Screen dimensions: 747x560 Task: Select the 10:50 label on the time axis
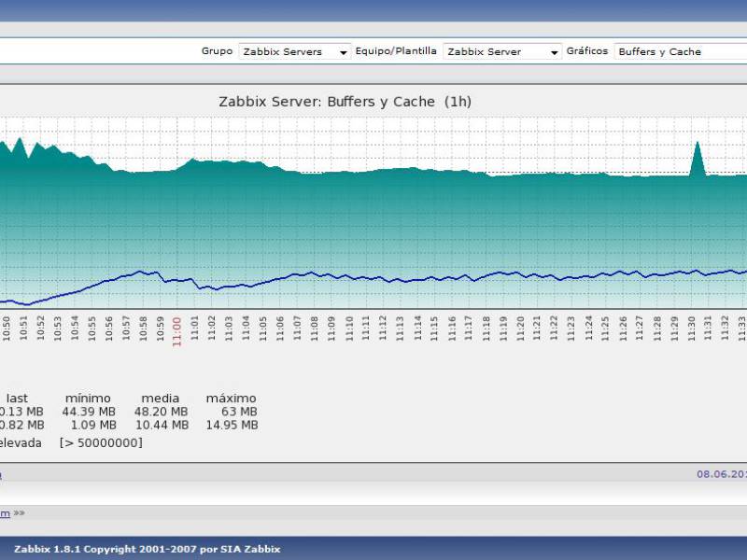6,327
